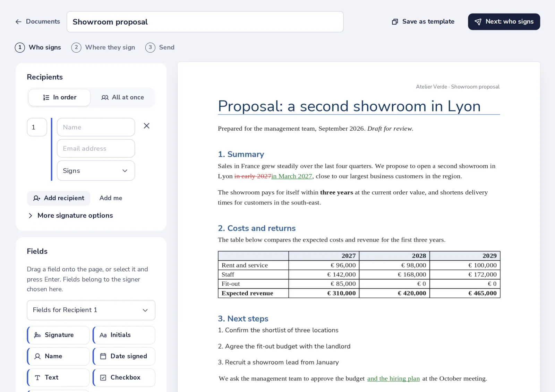Click the '2. Costs and returns' heading
The height and width of the screenshot is (392, 555).
coord(257,228)
